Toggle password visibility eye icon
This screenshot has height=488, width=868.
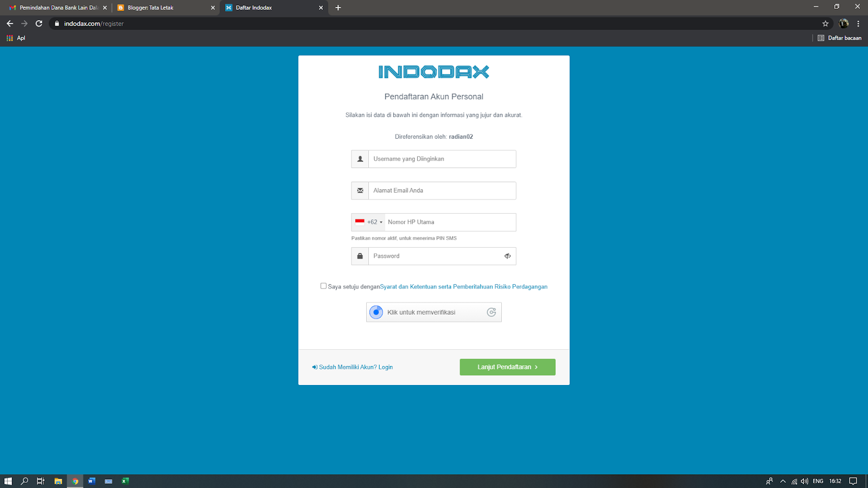coord(508,256)
